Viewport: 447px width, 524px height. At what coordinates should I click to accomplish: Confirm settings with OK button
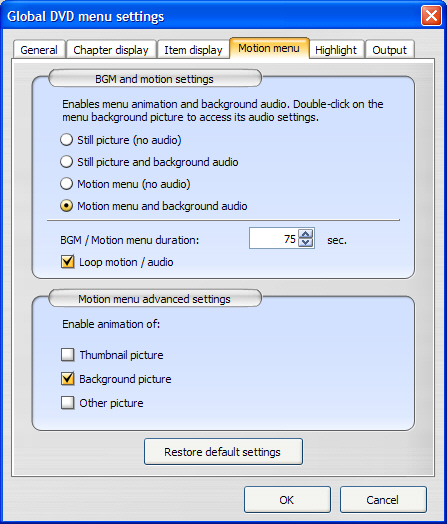click(287, 500)
